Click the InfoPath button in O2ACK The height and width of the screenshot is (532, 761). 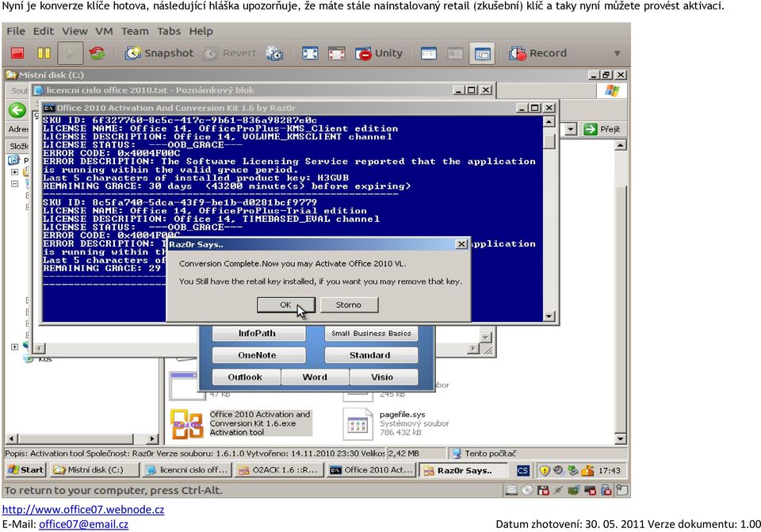(x=257, y=334)
